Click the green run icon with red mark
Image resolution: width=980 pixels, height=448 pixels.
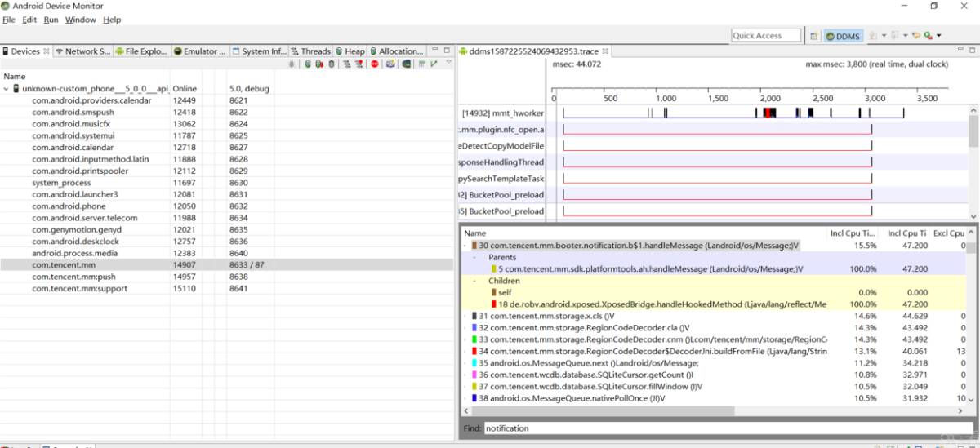coord(929,36)
